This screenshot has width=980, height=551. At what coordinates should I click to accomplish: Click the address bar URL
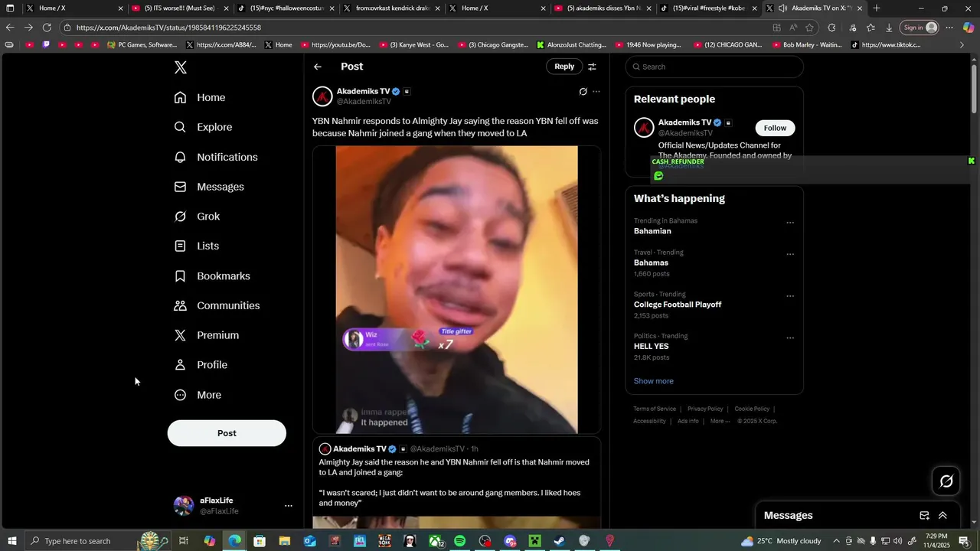pos(168,28)
